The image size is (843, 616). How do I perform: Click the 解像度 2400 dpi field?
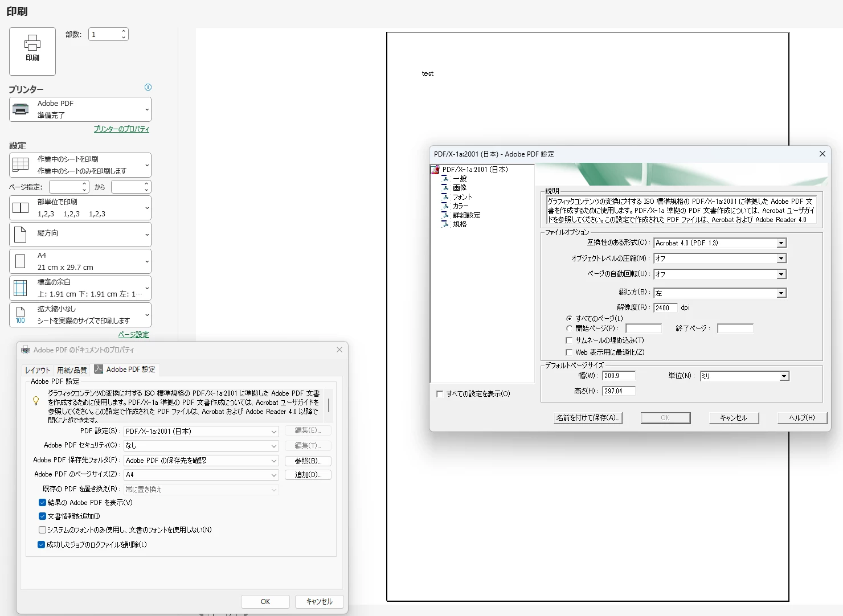click(x=665, y=308)
